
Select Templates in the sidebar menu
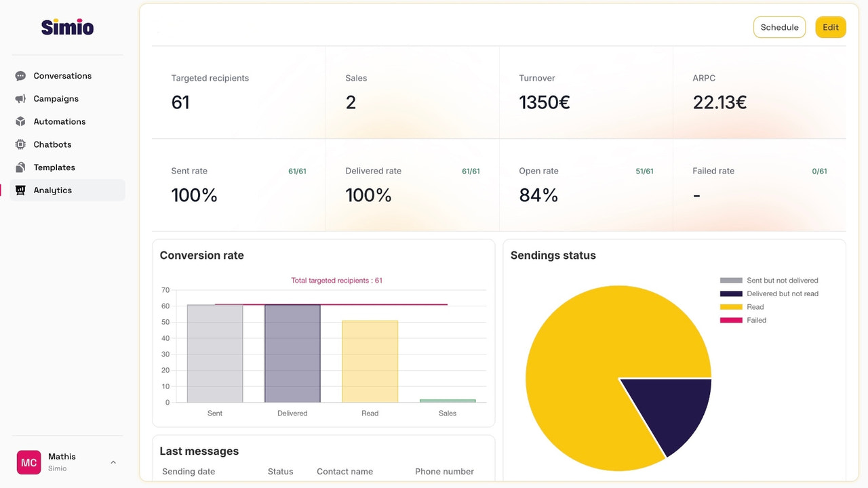pyautogui.click(x=54, y=167)
